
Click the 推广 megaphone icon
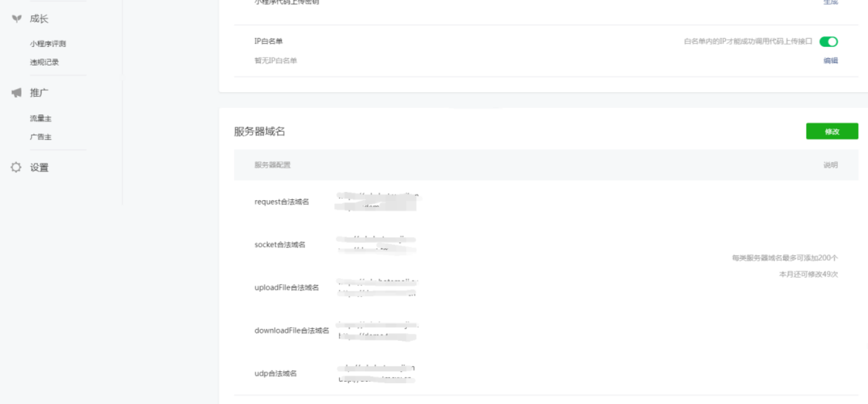pyautogui.click(x=16, y=93)
